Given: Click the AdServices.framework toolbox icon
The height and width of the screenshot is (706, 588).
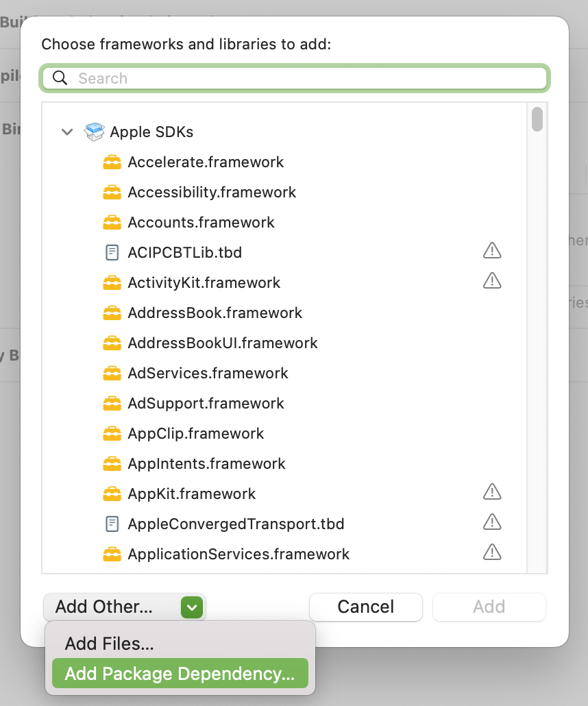Looking at the screenshot, I should 112,374.
